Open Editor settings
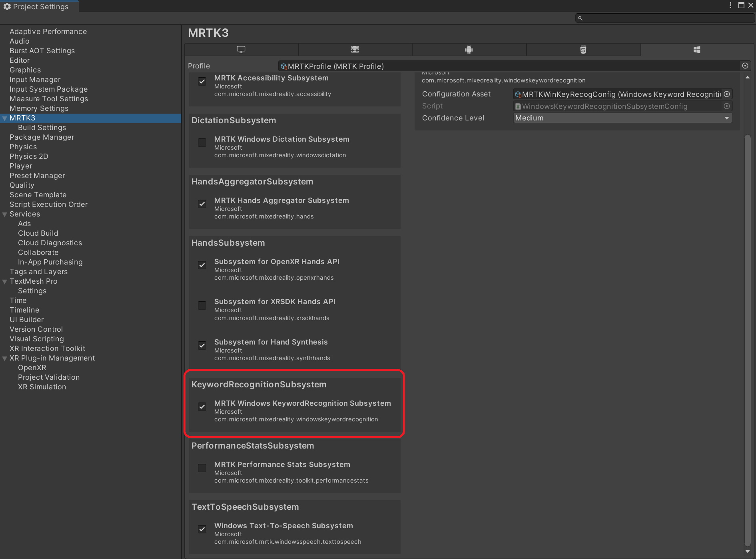Image resolution: width=756 pixels, height=559 pixels. pos(20,60)
